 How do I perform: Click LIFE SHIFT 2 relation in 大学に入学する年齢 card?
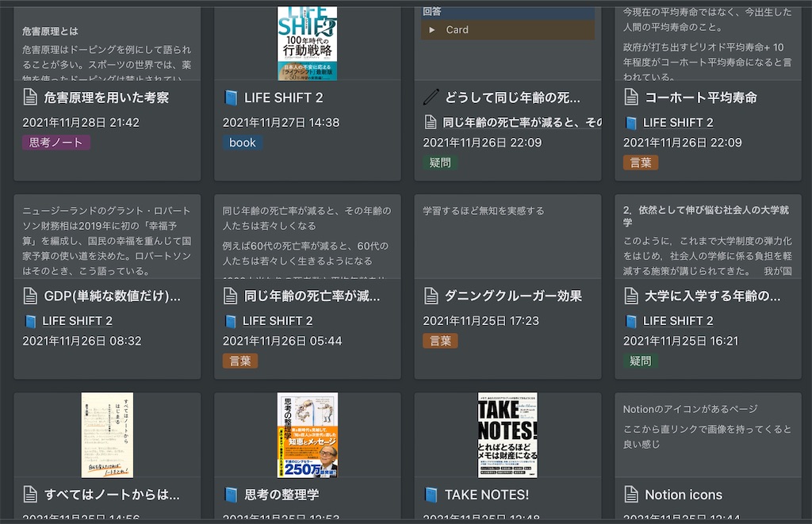tap(678, 321)
